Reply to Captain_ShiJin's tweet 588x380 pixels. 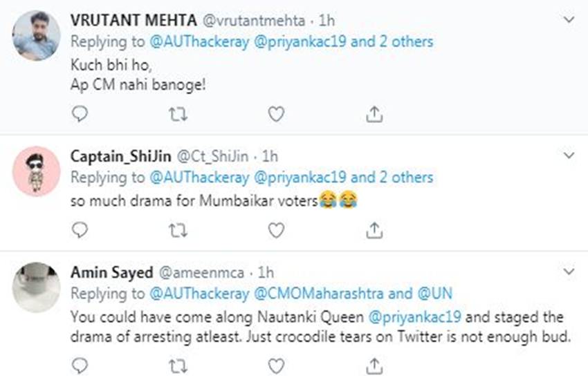click(80, 229)
